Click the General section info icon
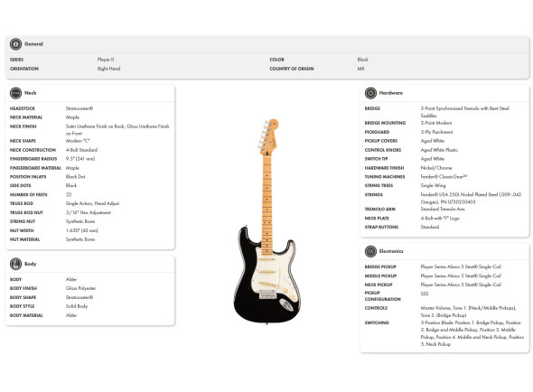The image size is (533, 392). tap(15, 44)
